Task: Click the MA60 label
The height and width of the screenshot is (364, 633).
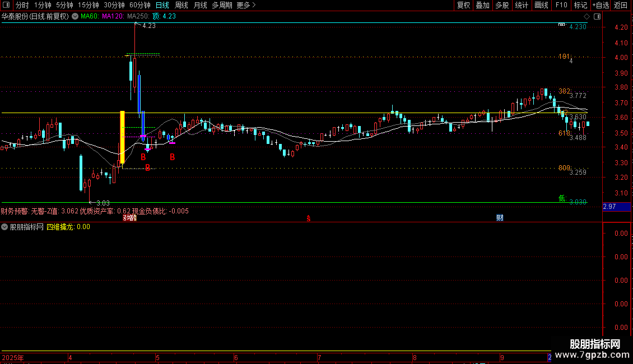Action: [90, 16]
